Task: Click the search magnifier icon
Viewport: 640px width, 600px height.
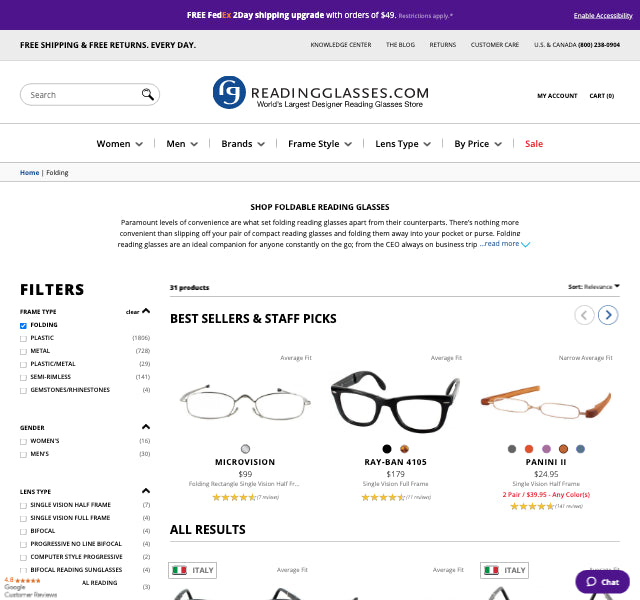Action: coord(148,94)
